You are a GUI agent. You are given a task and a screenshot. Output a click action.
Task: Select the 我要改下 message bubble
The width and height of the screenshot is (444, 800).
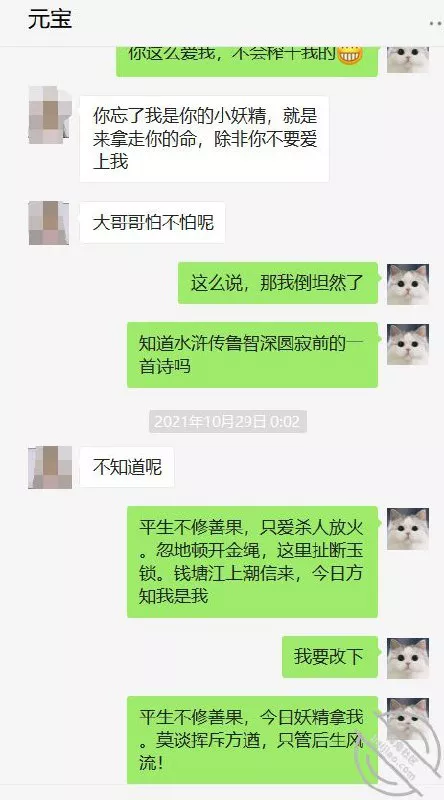[330, 657]
